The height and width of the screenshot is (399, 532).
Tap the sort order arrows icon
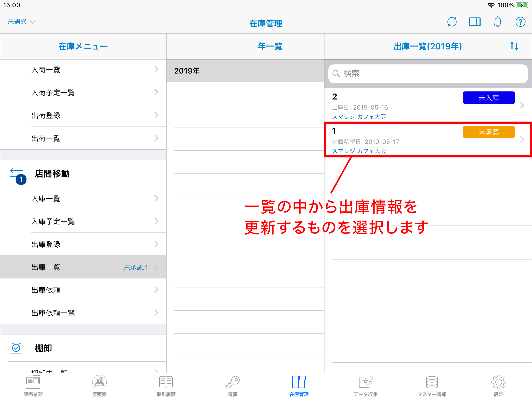(514, 46)
